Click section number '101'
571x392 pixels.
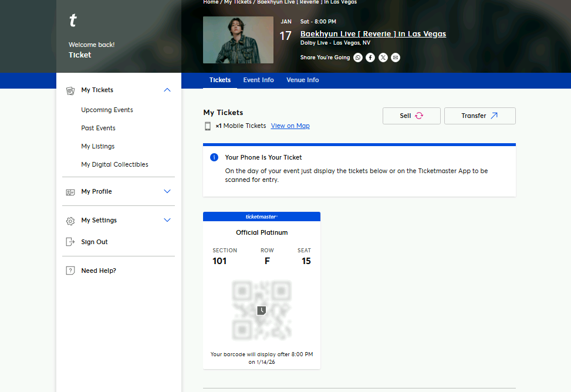pyautogui.click(x=219, y=261)
